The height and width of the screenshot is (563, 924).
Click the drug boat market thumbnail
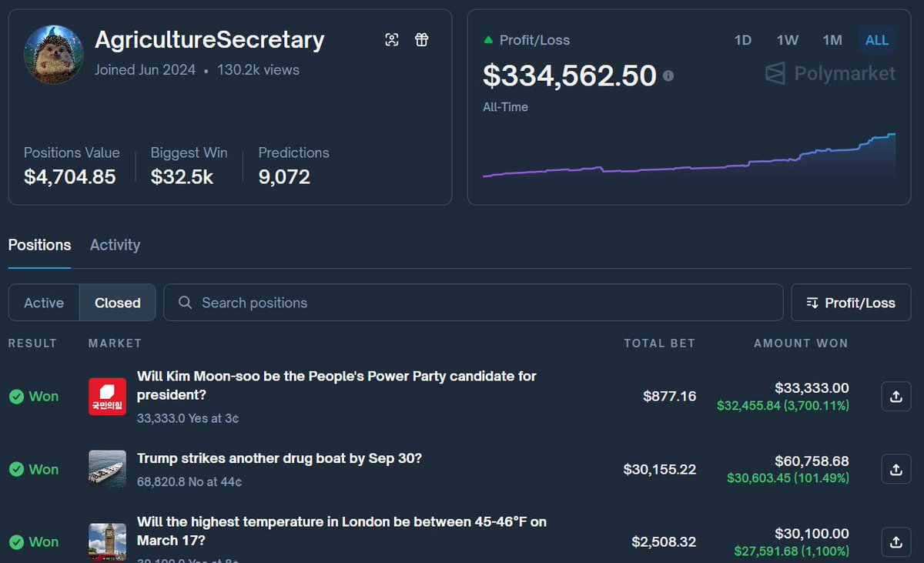[107, 469]
